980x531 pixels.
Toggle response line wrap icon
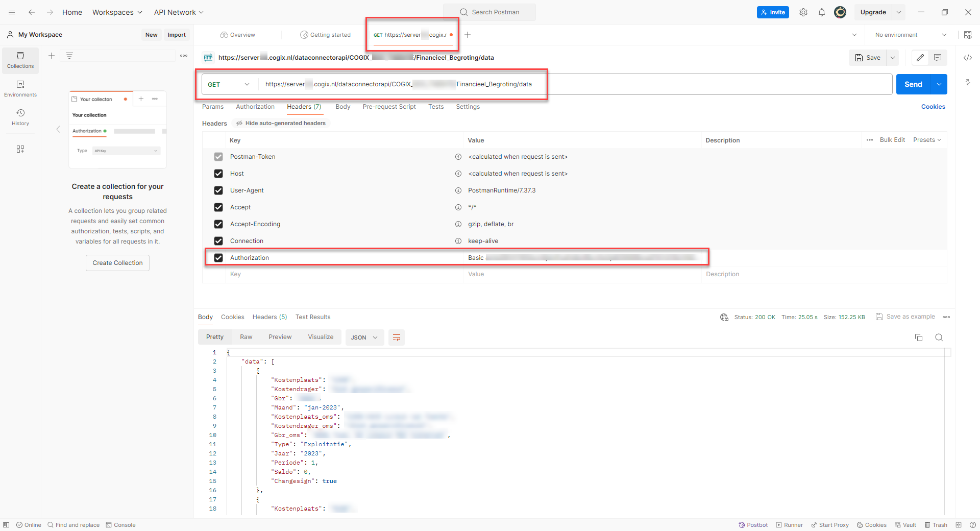click(x=397, y=337)
